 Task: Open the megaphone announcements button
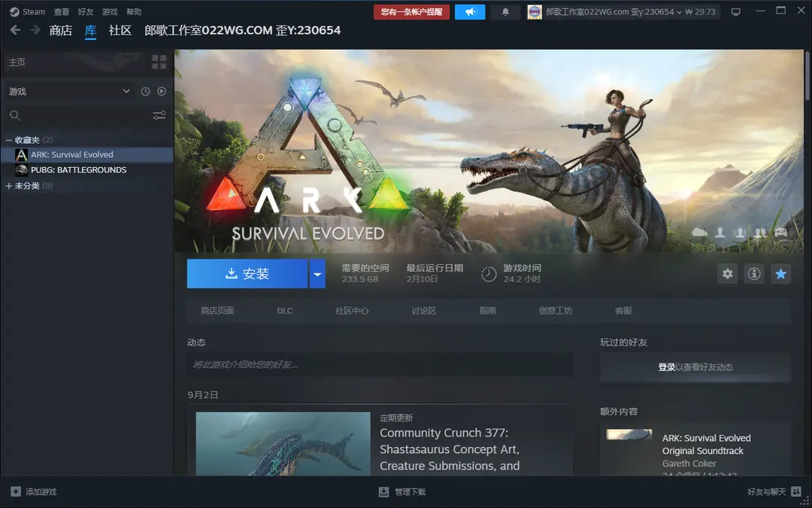pyautogui.click(x=470, y=11)
